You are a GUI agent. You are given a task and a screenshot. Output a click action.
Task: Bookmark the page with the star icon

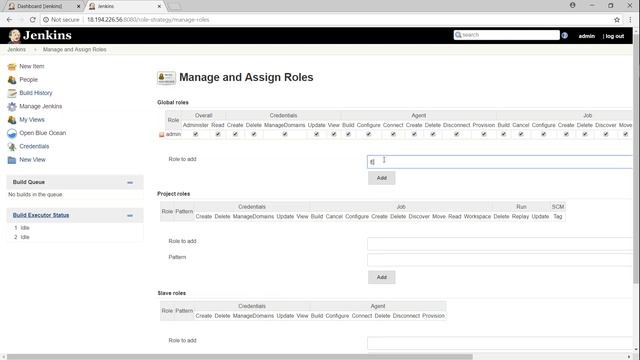click(617, 20)
